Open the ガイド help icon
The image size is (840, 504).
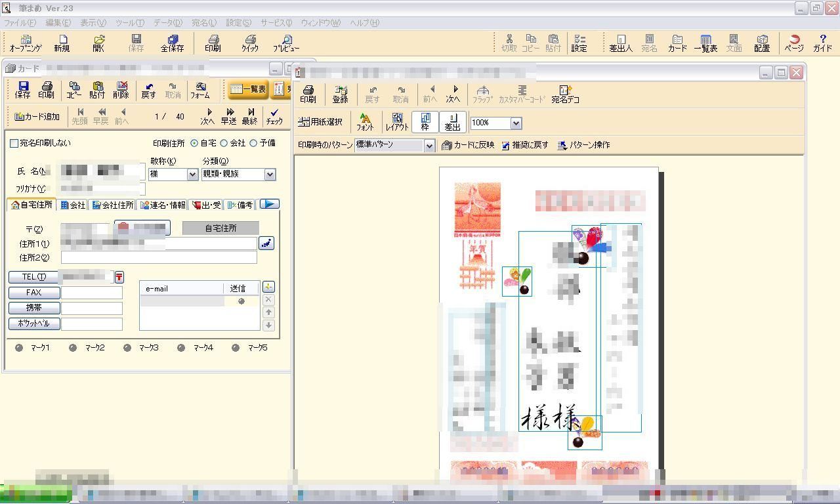[x=822, y=43]
